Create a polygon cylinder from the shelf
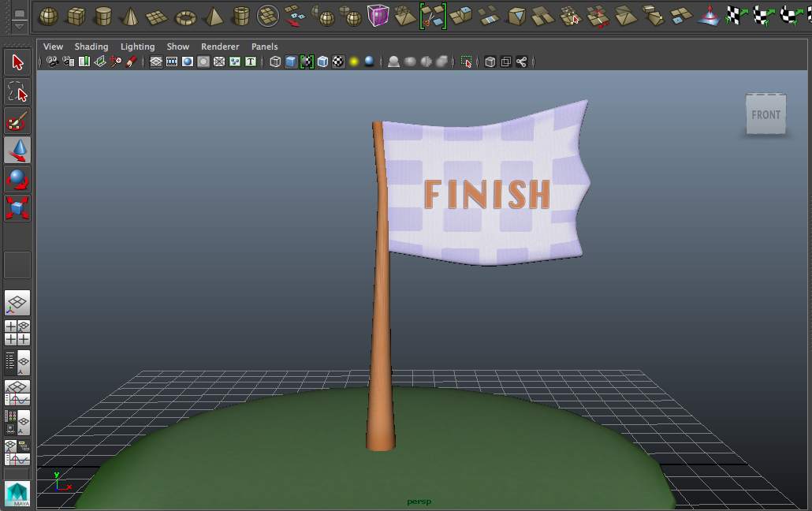Viewport: 812px width, 511px height. pos(105,13)
